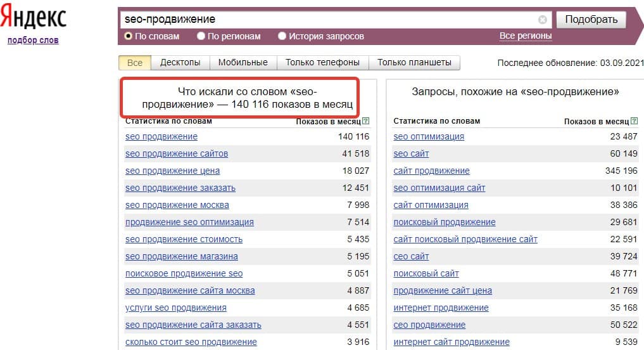Click Последнее обновление date text
Image resolution: width=644 pixels, height=350 pixels.
coord(571,63)
